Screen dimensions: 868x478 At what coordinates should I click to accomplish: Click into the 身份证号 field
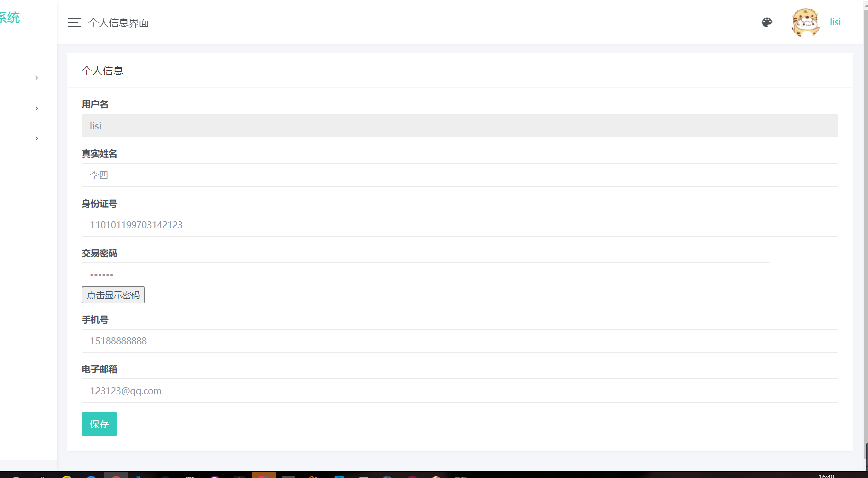tap(459, 225)
